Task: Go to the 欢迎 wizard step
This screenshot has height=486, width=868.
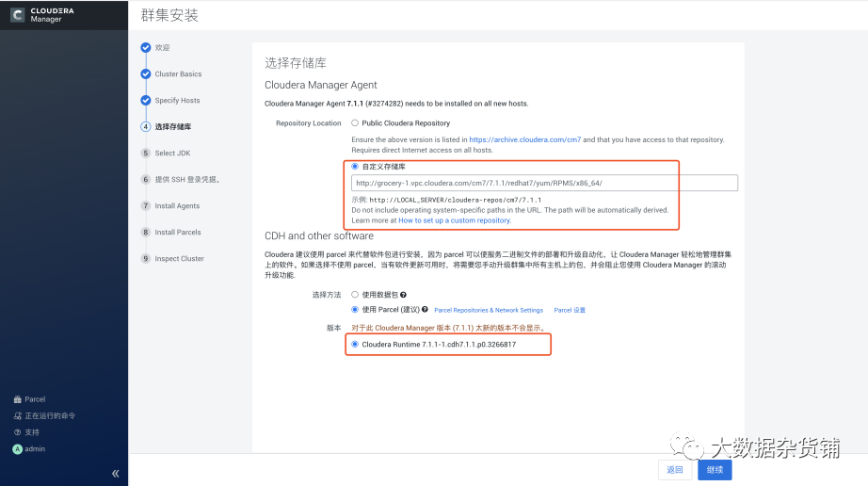Action: click(x=162, y=48)
